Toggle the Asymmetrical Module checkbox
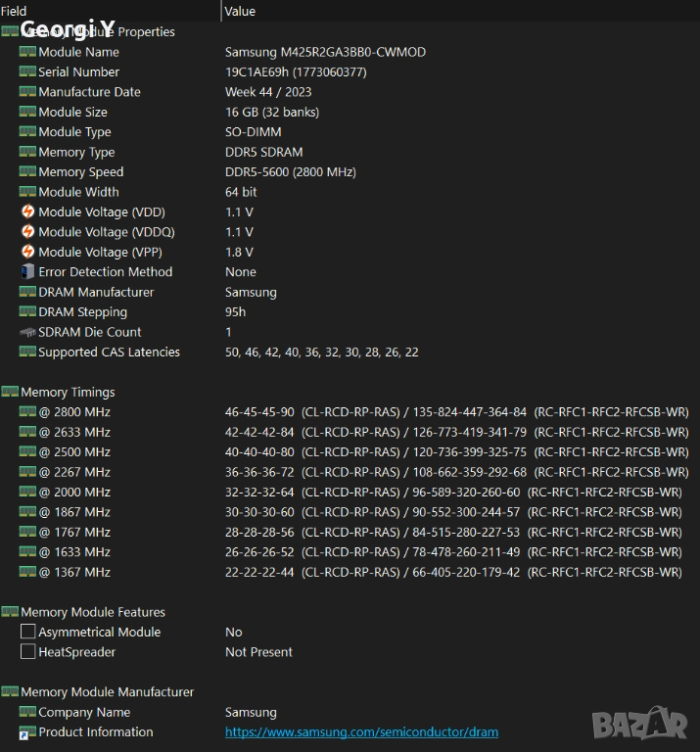700x752 pixels. pos(27,633)
